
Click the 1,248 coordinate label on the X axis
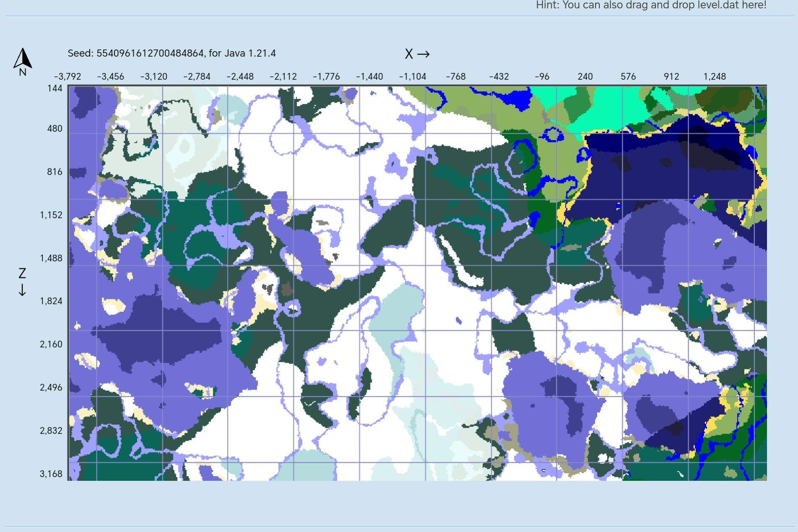click(x=715, y=76)
